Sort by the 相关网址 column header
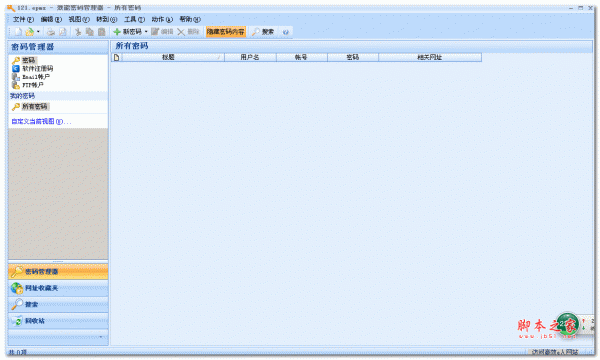The image size is (600, 360). point(430,57)
